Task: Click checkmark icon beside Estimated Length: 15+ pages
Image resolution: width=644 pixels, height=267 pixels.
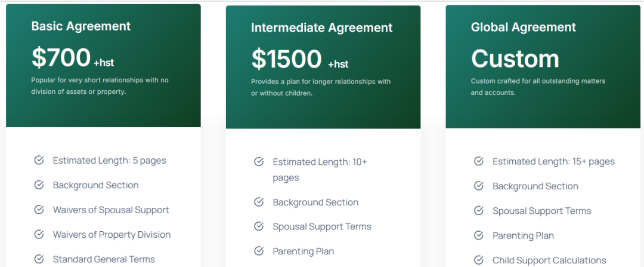Action: 478,161
